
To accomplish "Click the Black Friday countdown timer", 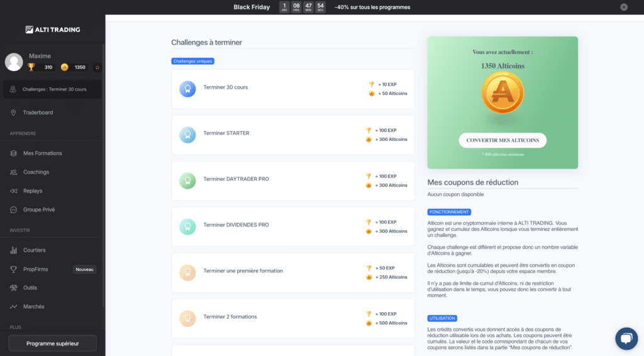I will [303, 7].
